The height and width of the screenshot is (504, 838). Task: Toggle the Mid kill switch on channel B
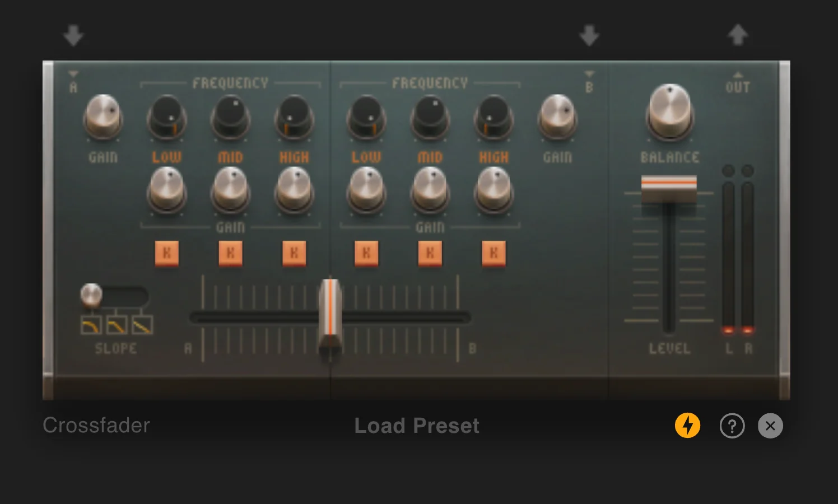pos(430,253)
